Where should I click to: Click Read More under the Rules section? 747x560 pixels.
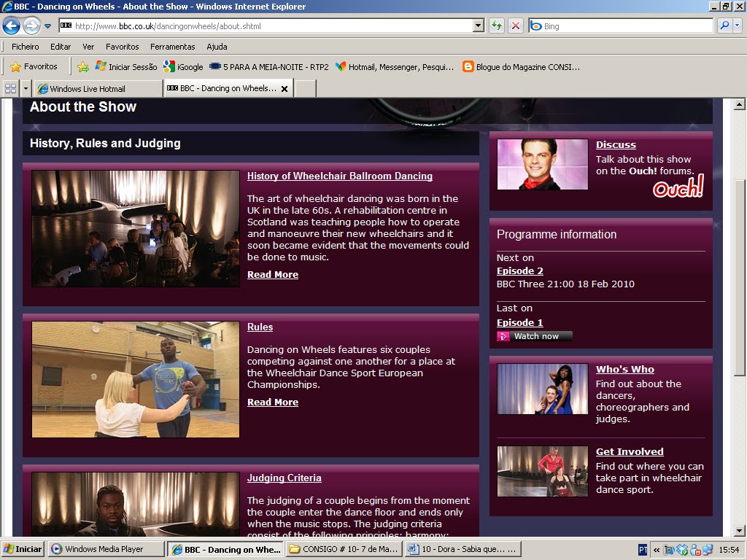(x=273, y=402)
